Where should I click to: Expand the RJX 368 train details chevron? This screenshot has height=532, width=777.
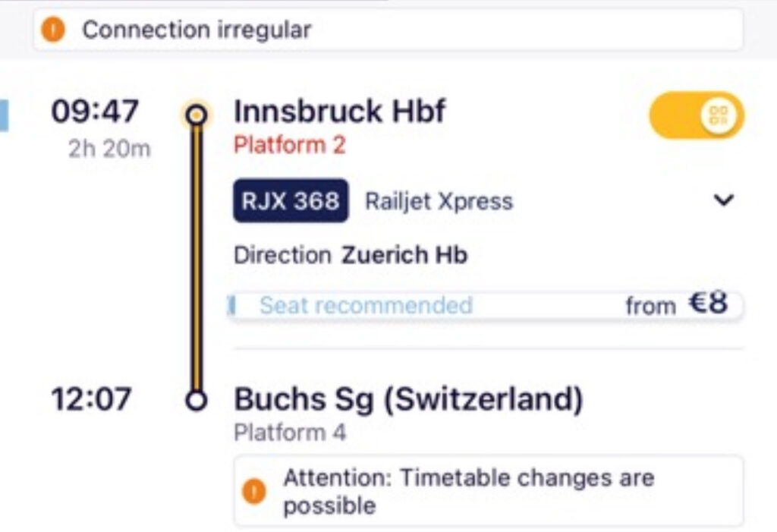tap(723, 200)
